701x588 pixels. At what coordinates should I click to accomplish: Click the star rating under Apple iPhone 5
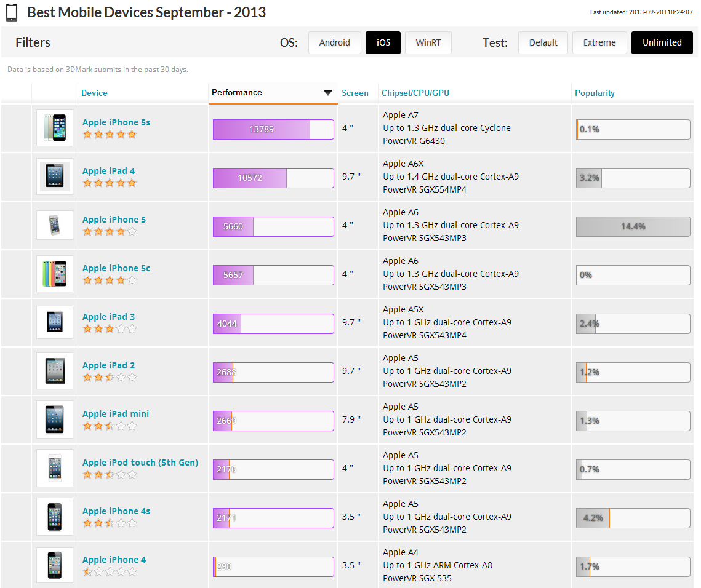(110, 231)
